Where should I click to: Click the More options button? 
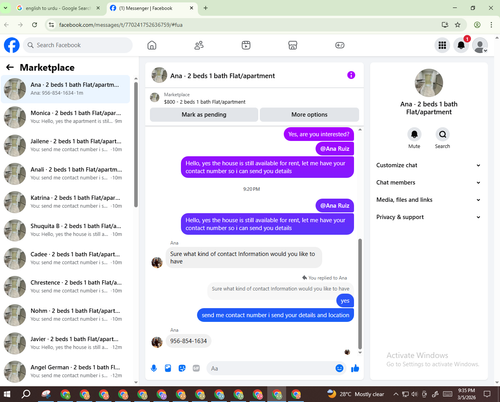click(309, 115)
